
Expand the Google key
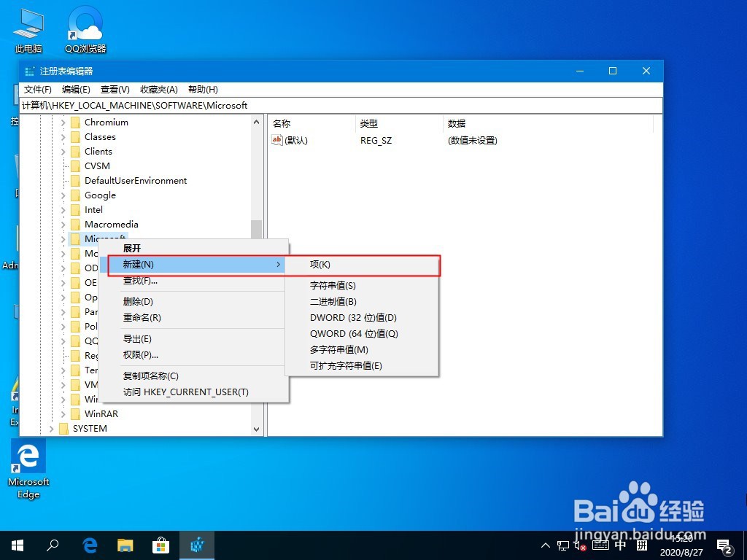tap(63, 195)
